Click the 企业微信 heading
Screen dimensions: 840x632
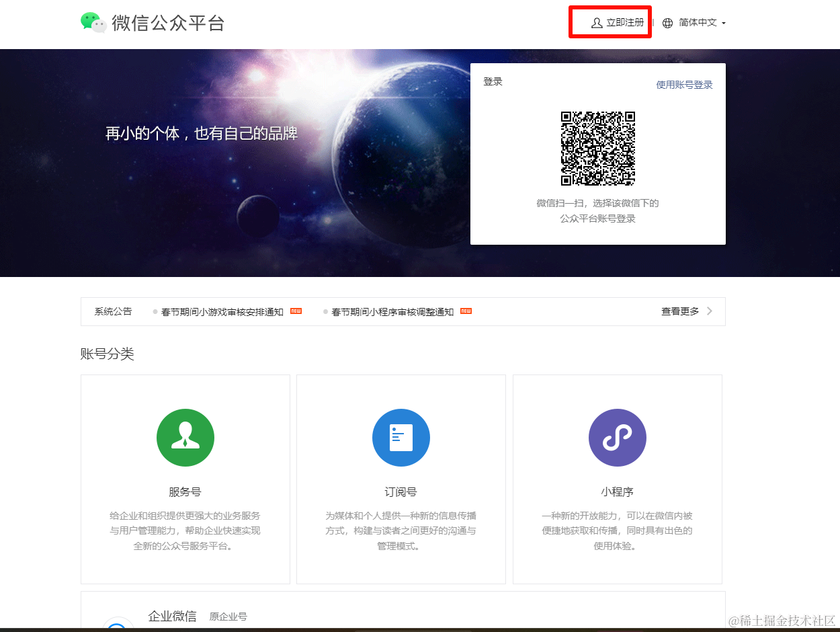[x=172, y=616]
